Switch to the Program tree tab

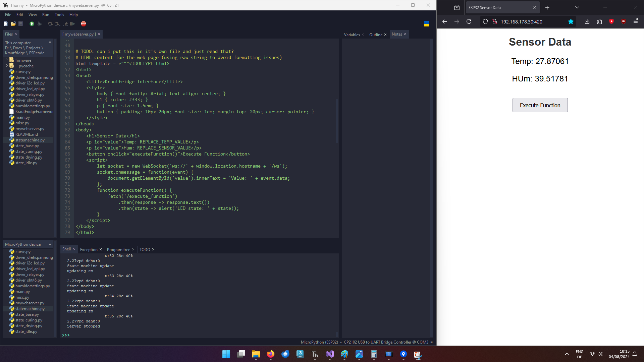[x=118, y=250]
